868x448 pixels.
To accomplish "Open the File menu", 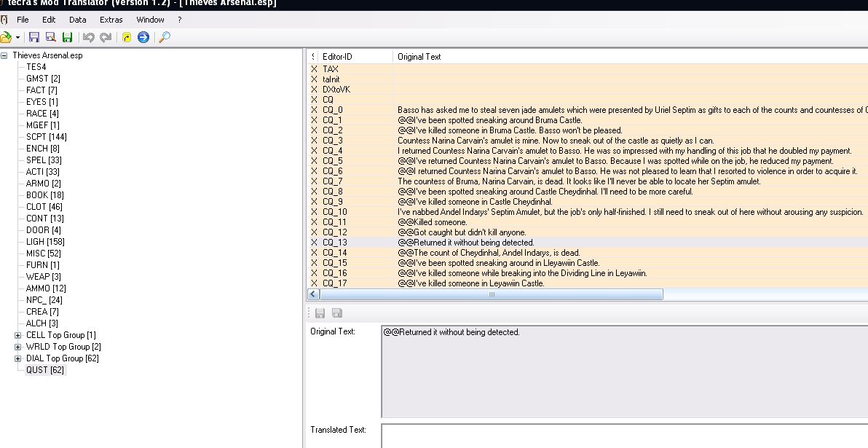I will point(23,20).
